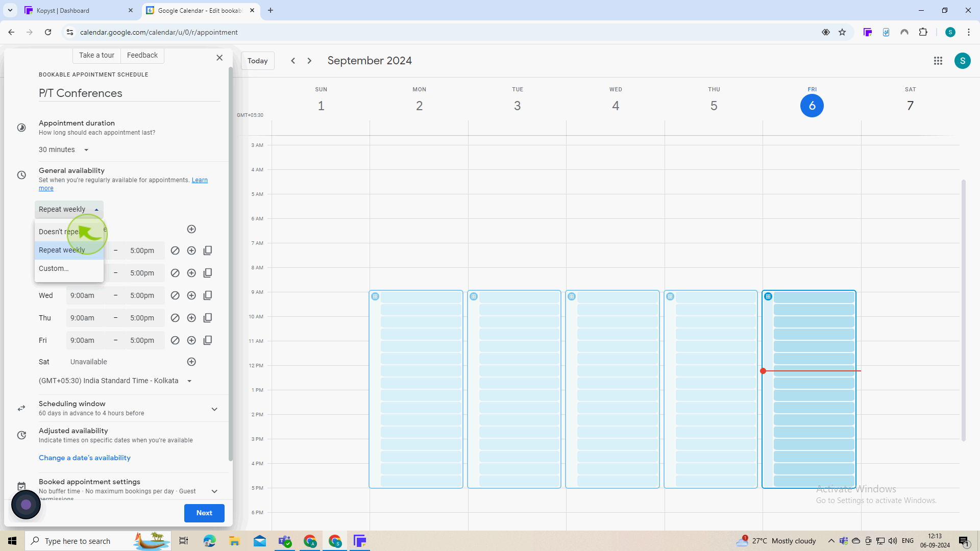980x551 pixels.
Task: Reload the page
Action: click(x=48, y=32)
